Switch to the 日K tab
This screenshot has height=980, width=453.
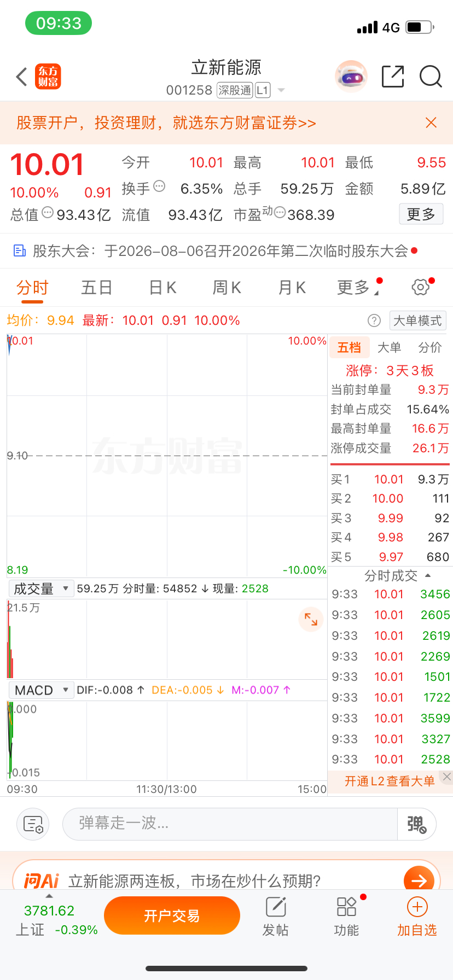pos(162,288)
